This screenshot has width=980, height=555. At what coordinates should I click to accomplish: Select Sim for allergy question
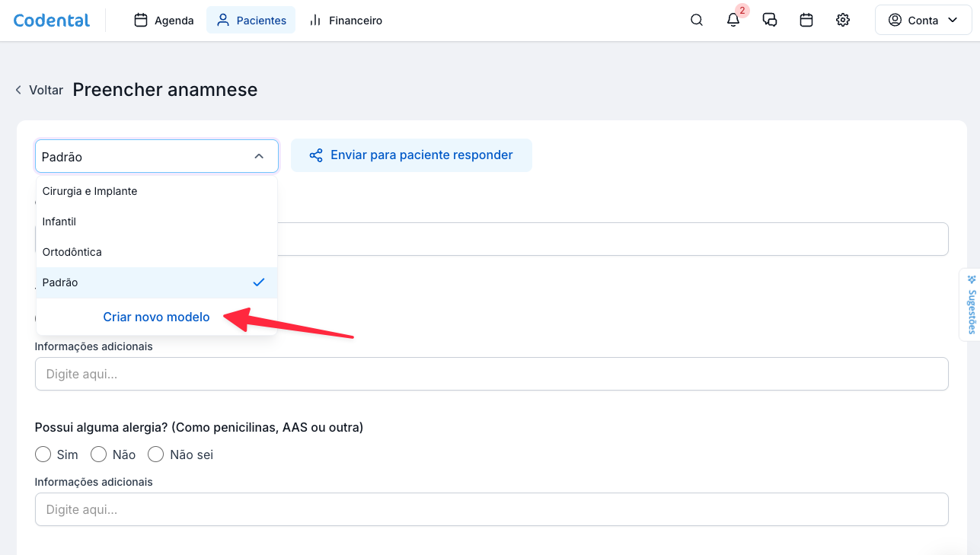[43, 455]
